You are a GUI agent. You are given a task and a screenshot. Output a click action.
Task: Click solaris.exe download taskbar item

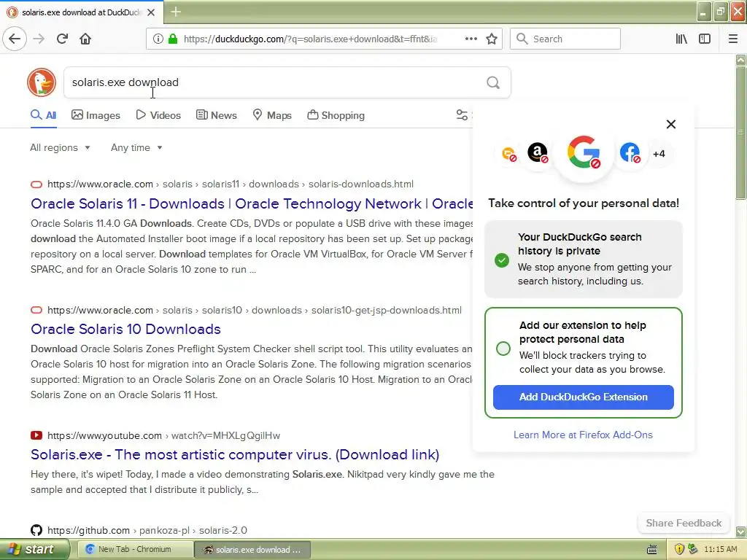coord(252,550)
